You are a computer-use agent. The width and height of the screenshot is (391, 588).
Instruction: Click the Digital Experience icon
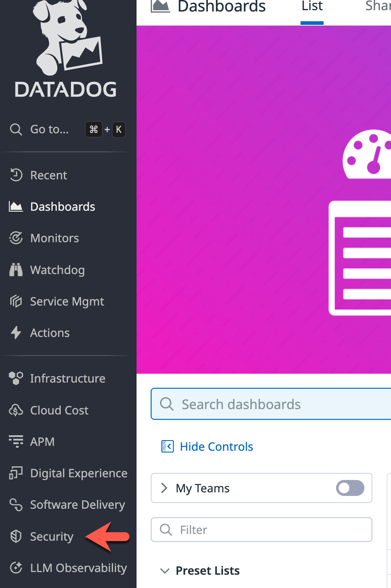(16, 473)
